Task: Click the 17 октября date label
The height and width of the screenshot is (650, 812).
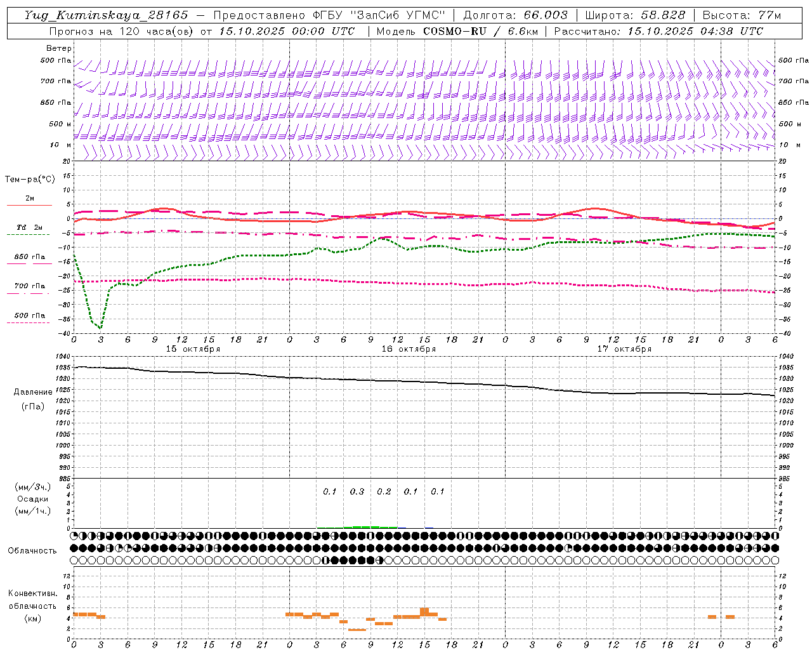Action: [x=624, y=349]
